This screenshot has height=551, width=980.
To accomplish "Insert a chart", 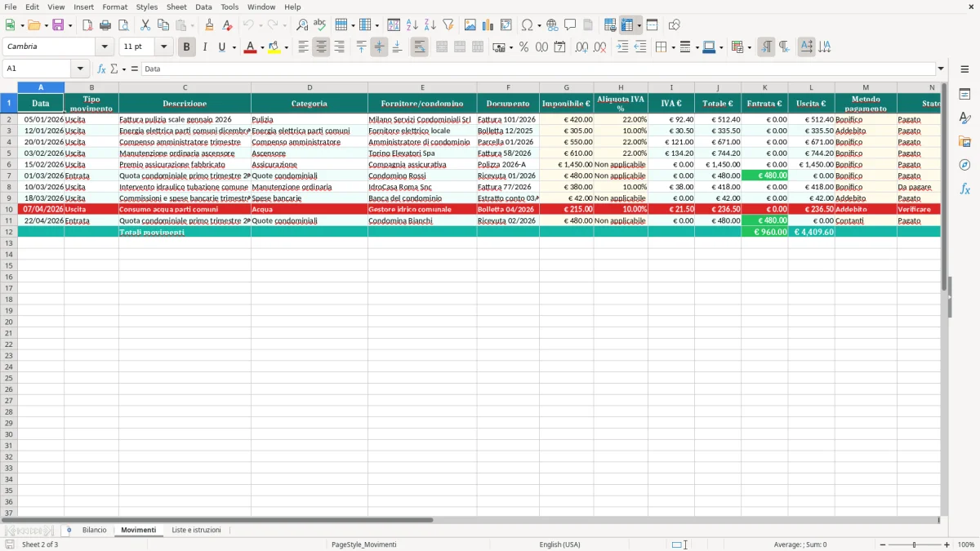I will point(488,25).
